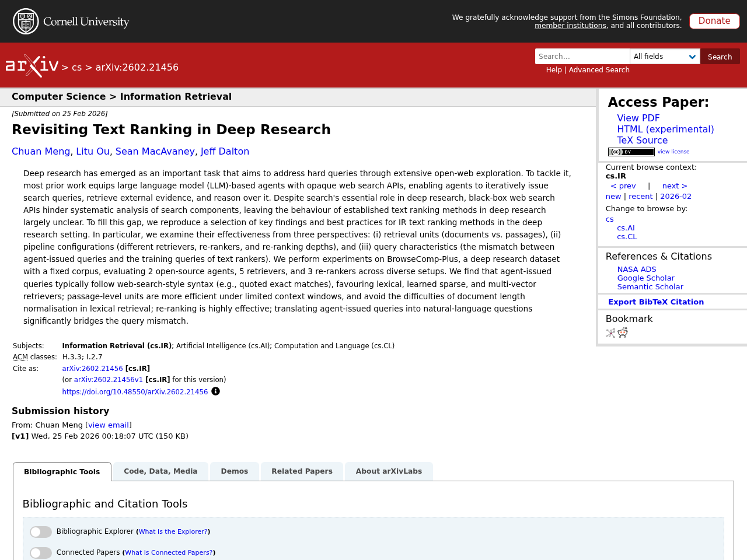
Task: Click inside the search text field
Action: tap(582, 56)
